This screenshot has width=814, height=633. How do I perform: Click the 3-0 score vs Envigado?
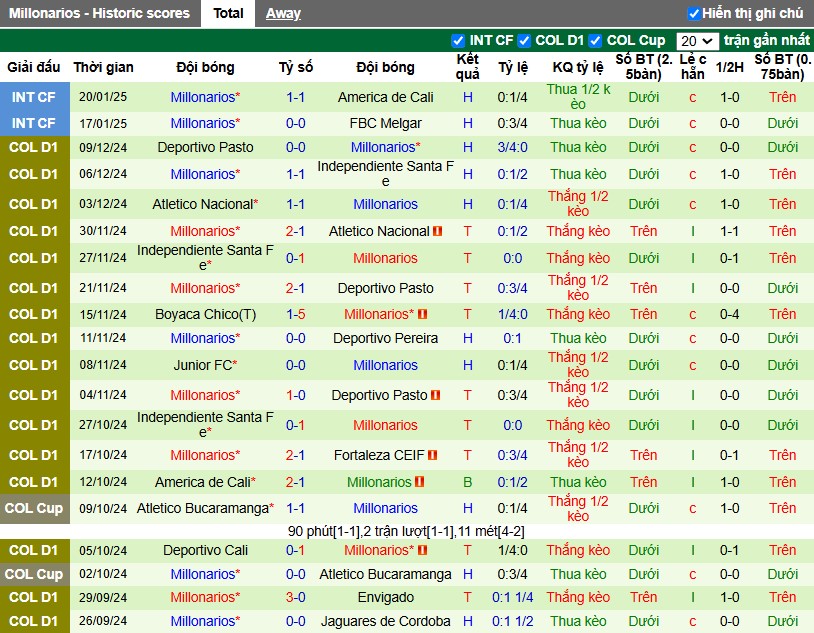(x=295, y=597)
